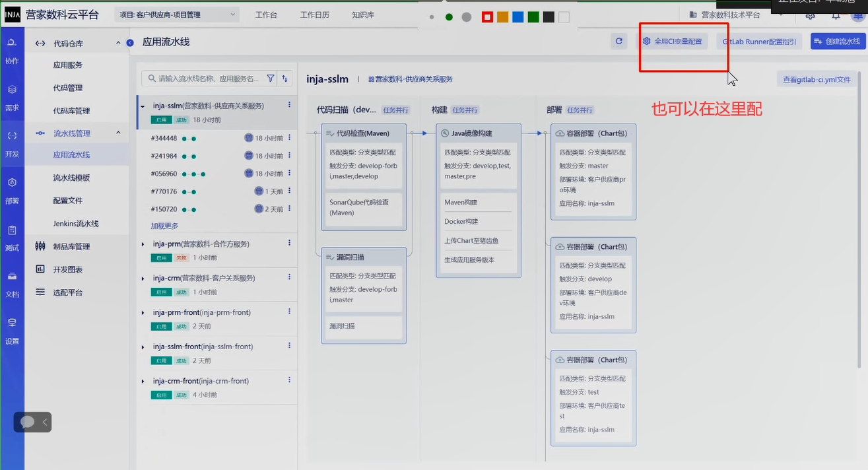Click the GitLab Runner配置指引 button
Screen dimensions: 868x470
[x=759, y=42]
